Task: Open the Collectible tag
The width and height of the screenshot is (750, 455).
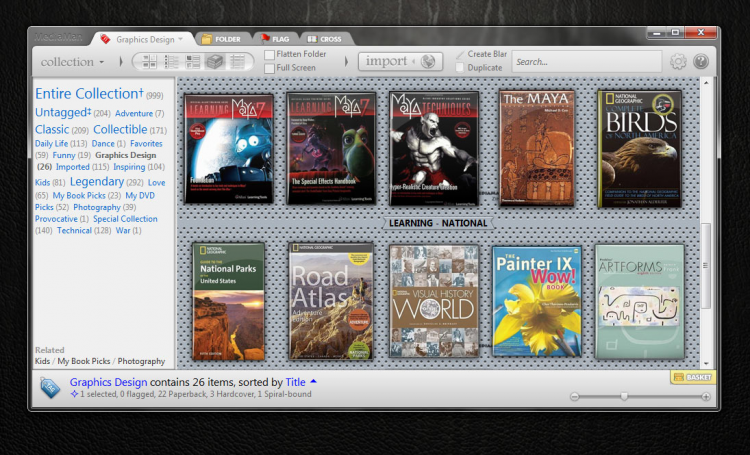Action: (120, 130)
